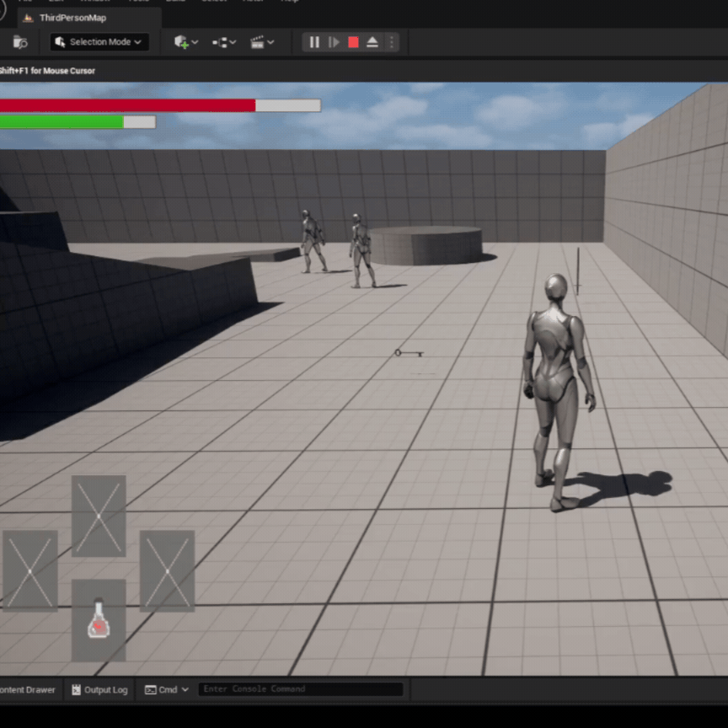
Task: Switch to the ThirdPersonMap tab
Action: tap(90, 18)
